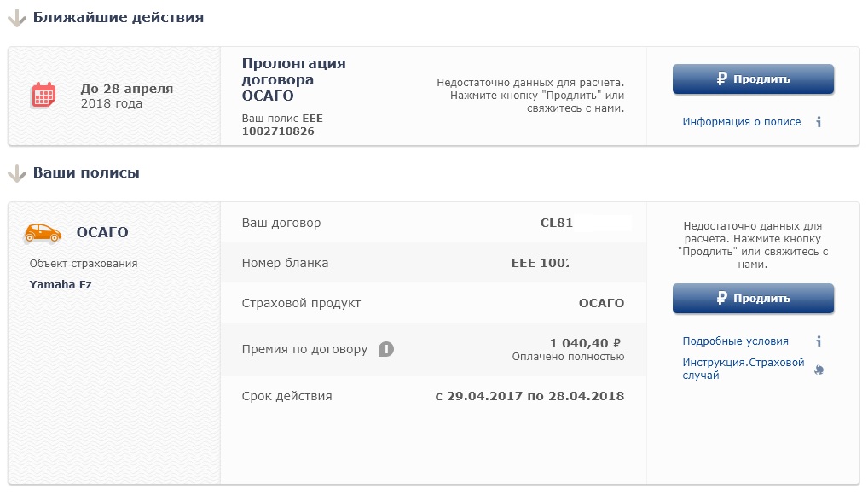Click the 1 040,40 ₽ premium amount
The width and height of the screenshot is (868, 495).
[587, 342]
